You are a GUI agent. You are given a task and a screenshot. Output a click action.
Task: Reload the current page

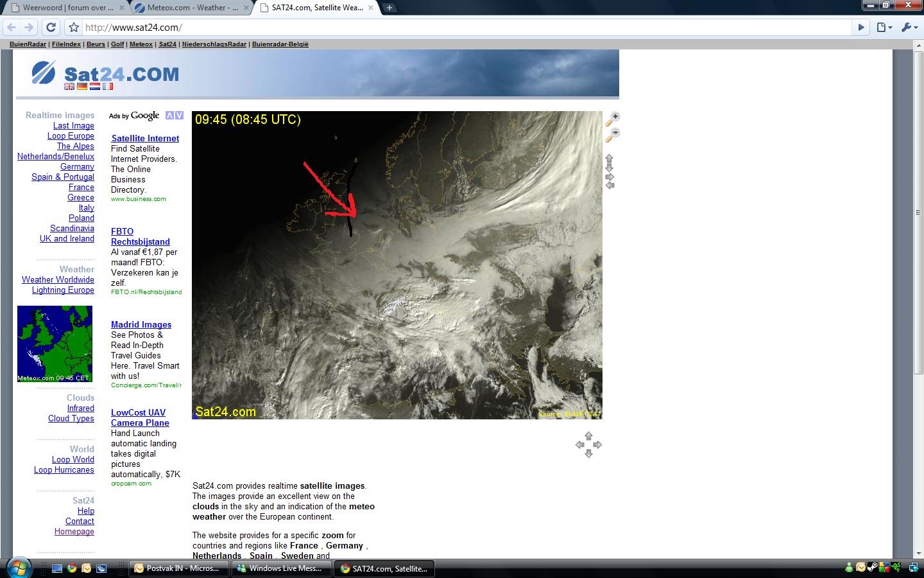(51, 28)
